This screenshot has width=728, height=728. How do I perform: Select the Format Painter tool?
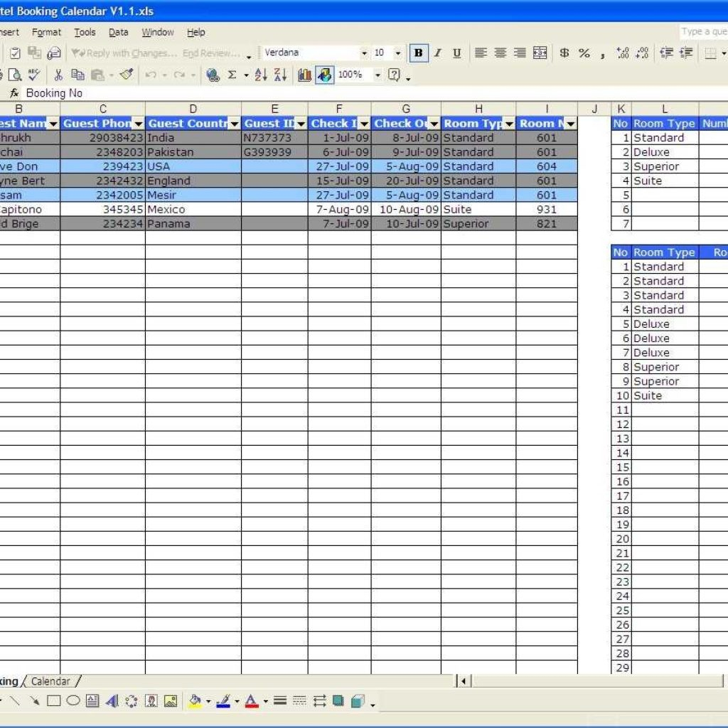pyautogui.click(x=125, y=75)
